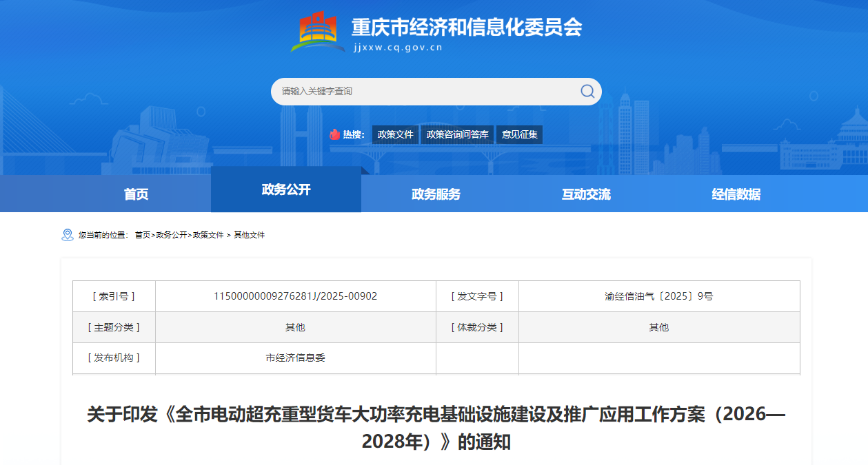This screenshot has width=868, height=465.
Task: Click the committee logo emblem
Action: tap(318, 31)
